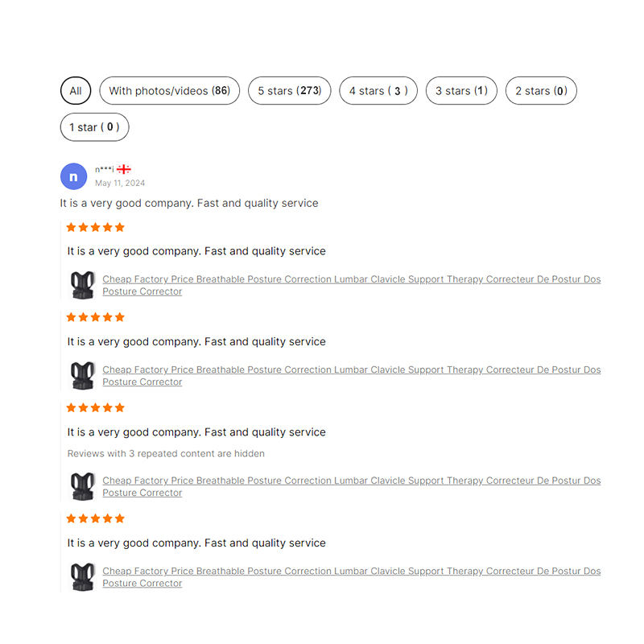The height and width of the screenshot is (644, 644).
Task: Filter by 2 stars reviews
Action: point(541,91)
